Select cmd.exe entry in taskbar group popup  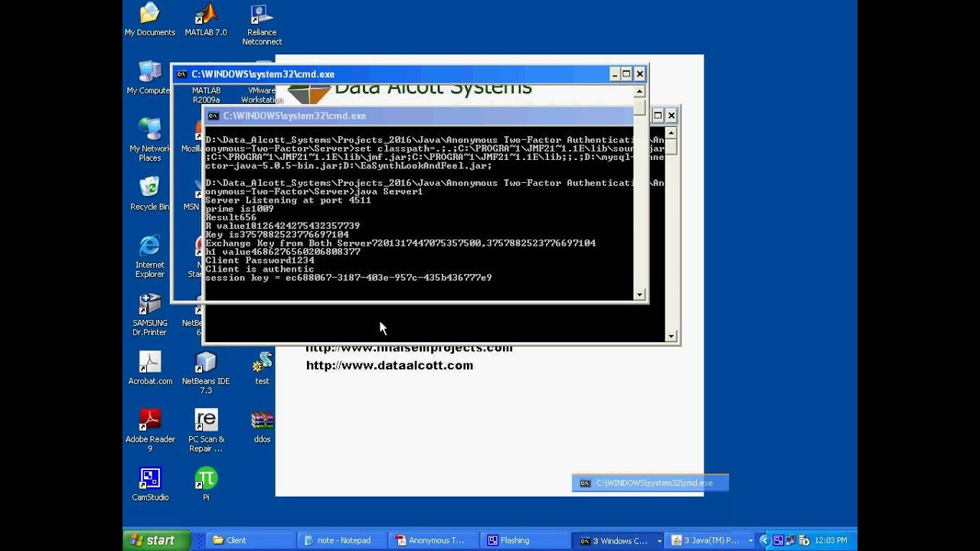[x=650, y=483]
